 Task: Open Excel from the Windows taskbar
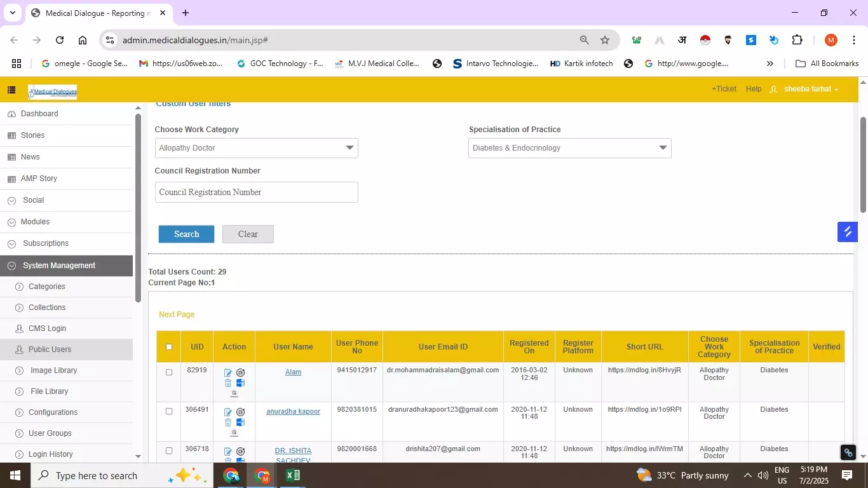point(292,475)
